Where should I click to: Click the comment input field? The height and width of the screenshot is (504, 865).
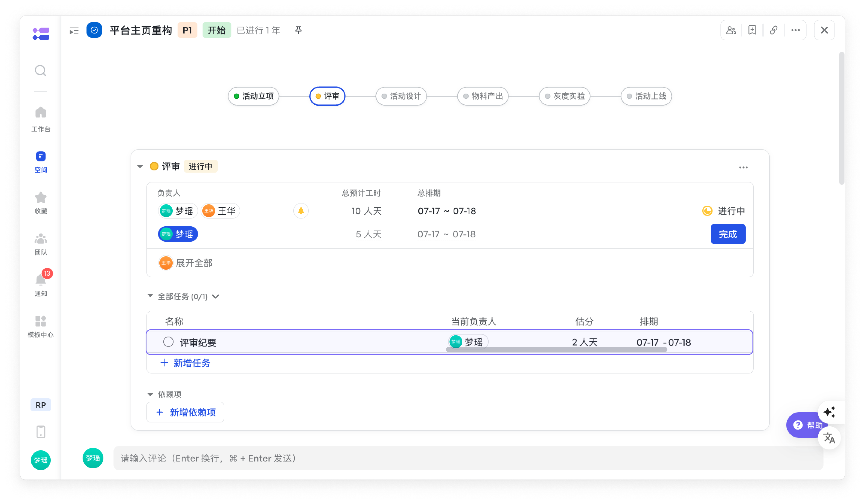coord(468,458)
